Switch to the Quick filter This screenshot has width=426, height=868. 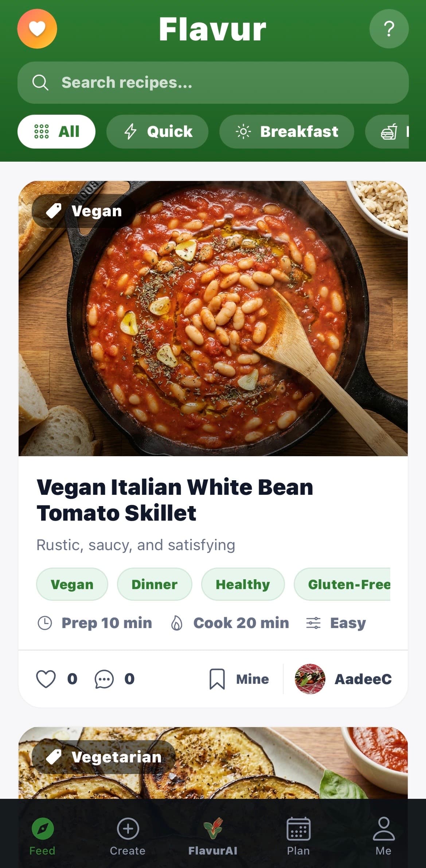(157, 131)
